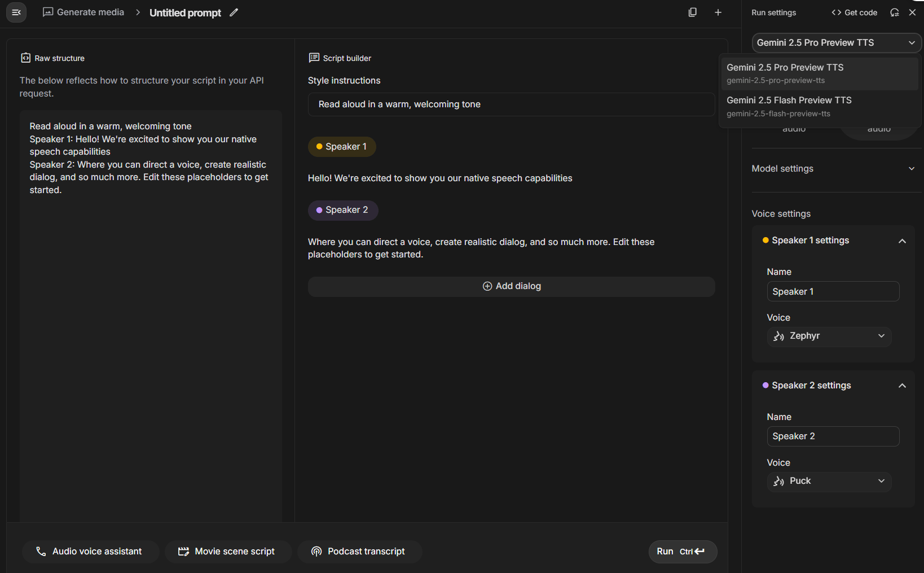
Task: Choose Podcast transcript preset
Action: 359,552
